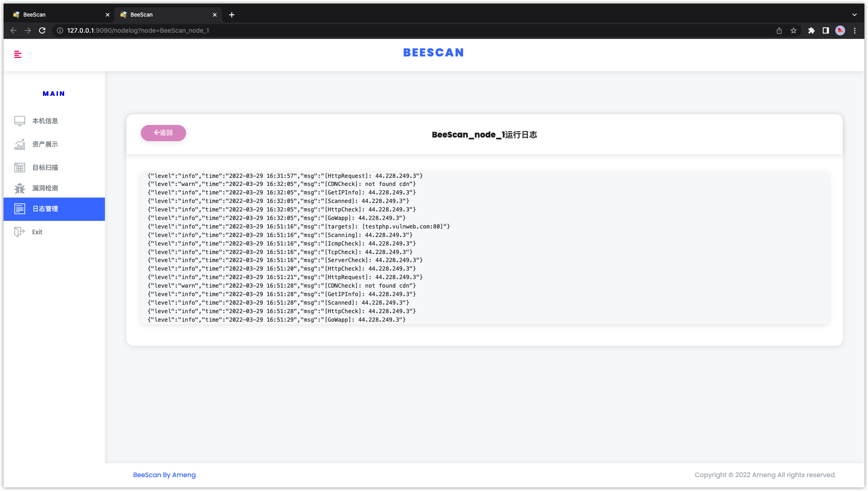This screenshot has width=868, height=491.
Task: Click the pink 返回 back button
Action: (x=163, y=133)
